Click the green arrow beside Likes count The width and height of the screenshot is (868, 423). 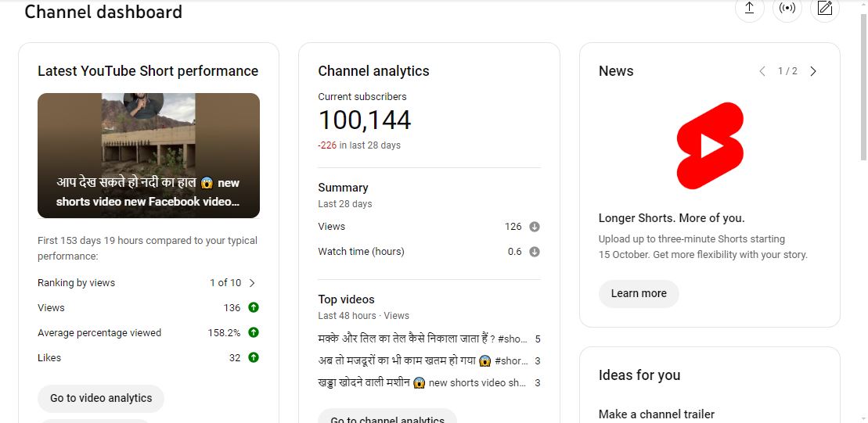click(x=254, y=358)
